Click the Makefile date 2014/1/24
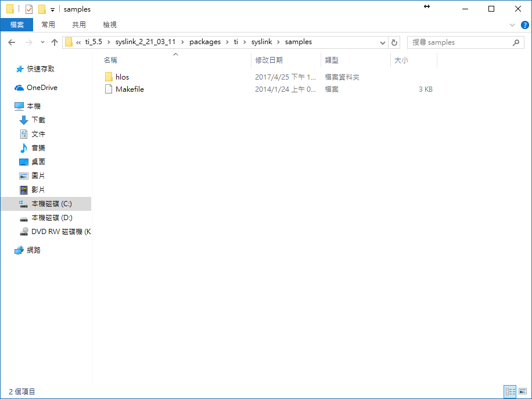This screenshot has height=399, width=532. coord(285,89)
